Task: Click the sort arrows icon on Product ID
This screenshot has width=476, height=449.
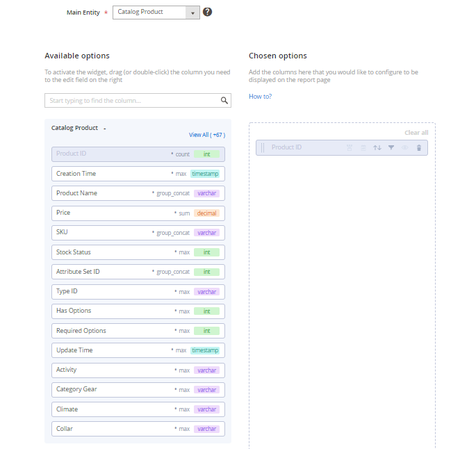Action: [x=377, y=147]
